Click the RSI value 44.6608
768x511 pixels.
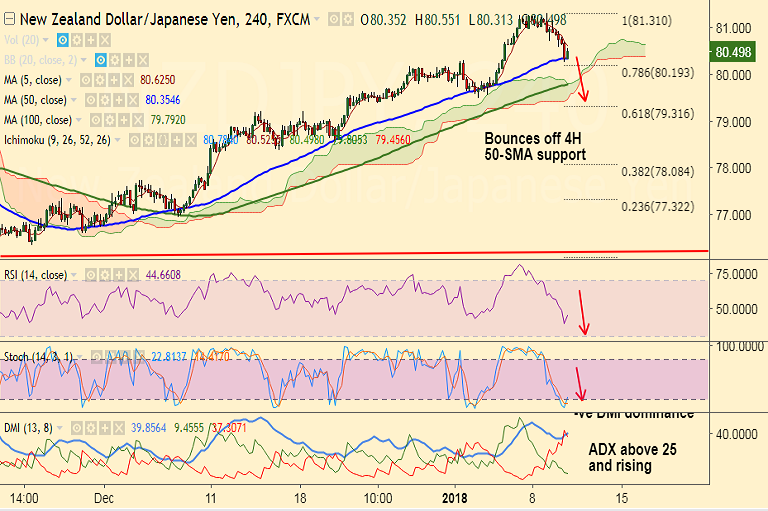click(x=163, y=275)
